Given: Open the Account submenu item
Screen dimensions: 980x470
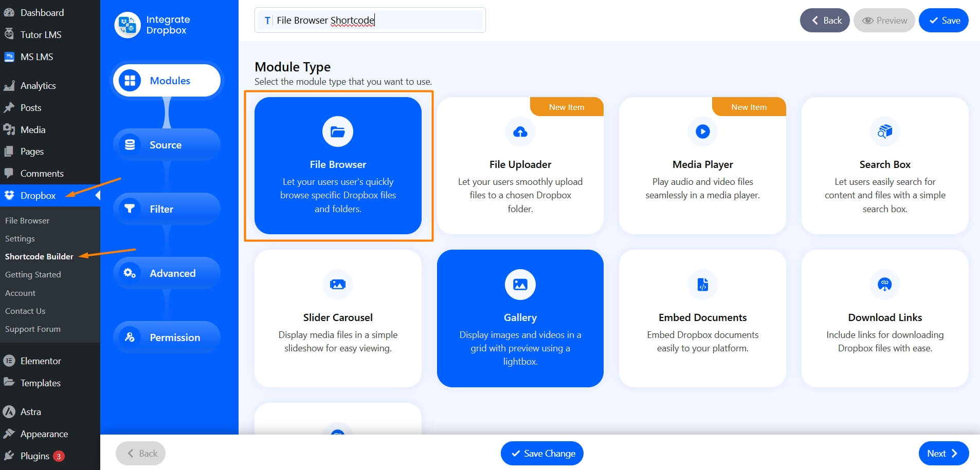Looking at the screenshot, I should (x=20, y=293).
